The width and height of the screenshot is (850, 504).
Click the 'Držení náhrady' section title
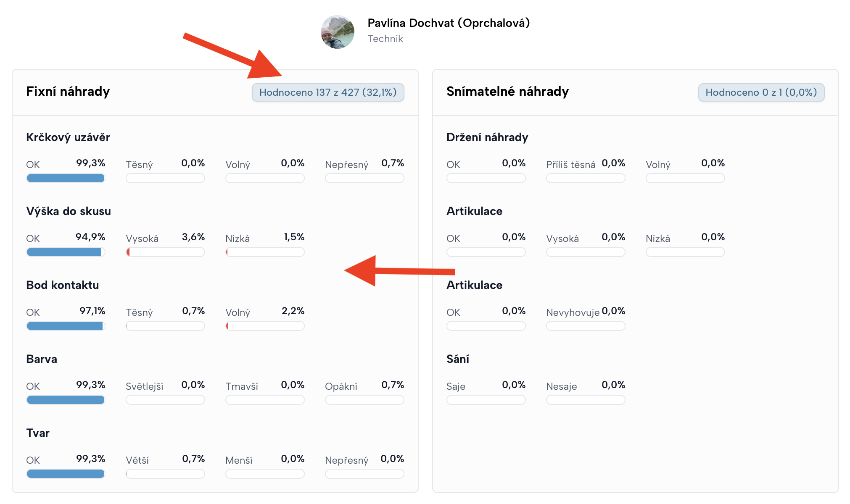click(x=487, y=137)
